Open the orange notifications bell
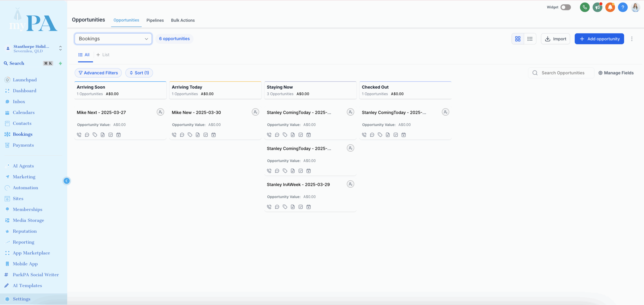Image resolution: width=644 pixels, height=305 pixels. 610,7
